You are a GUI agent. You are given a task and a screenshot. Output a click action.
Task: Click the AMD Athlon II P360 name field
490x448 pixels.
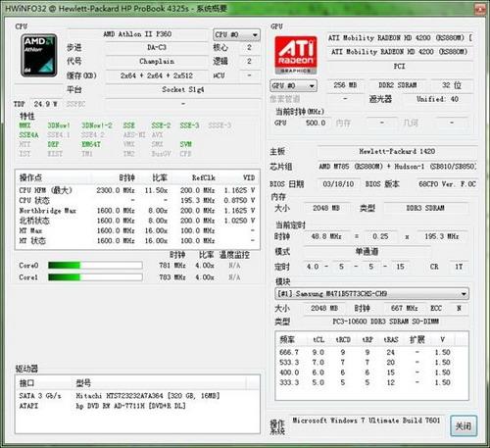137,34
